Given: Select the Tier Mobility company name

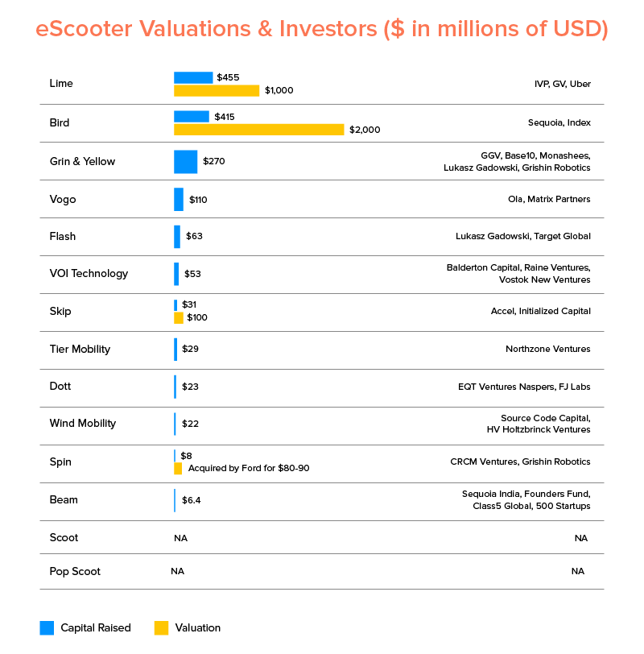Looking at the screenshot, I should coord(80,349).
